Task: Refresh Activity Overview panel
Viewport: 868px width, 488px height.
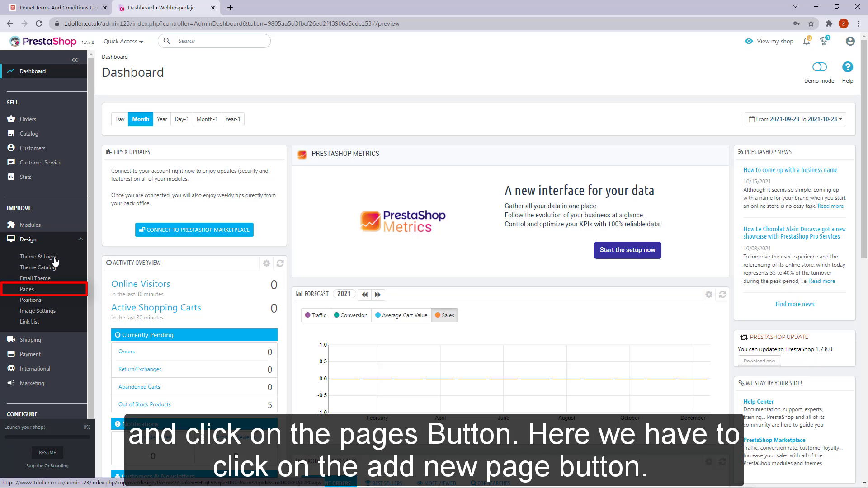Action: tap(280, 263)
